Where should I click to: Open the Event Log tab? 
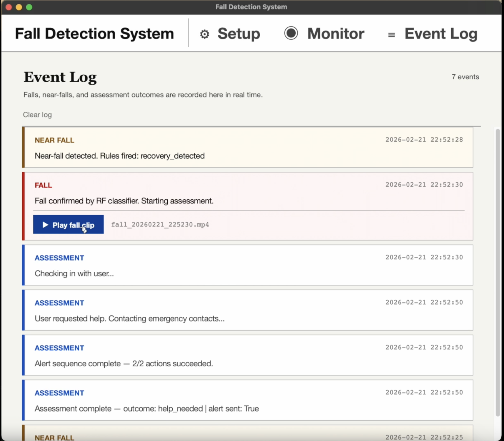[441, 34]
